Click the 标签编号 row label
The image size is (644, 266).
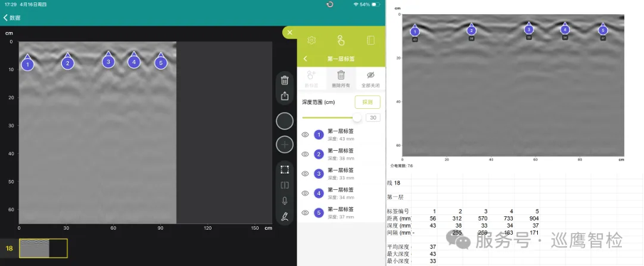399,211
